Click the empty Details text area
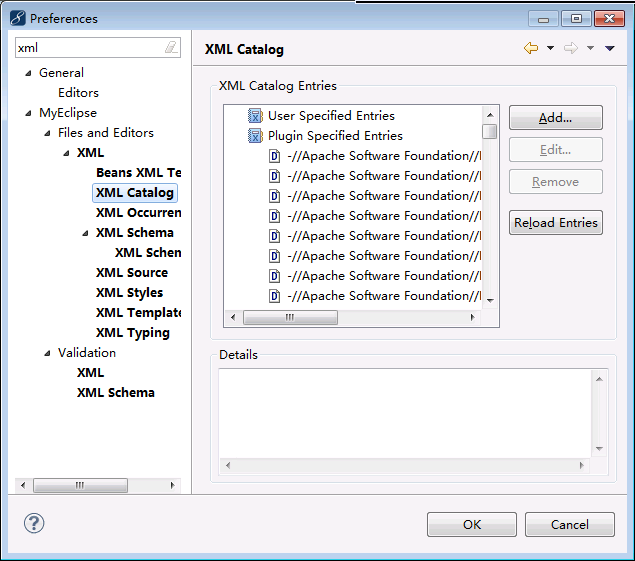 [x=405, y=413]
